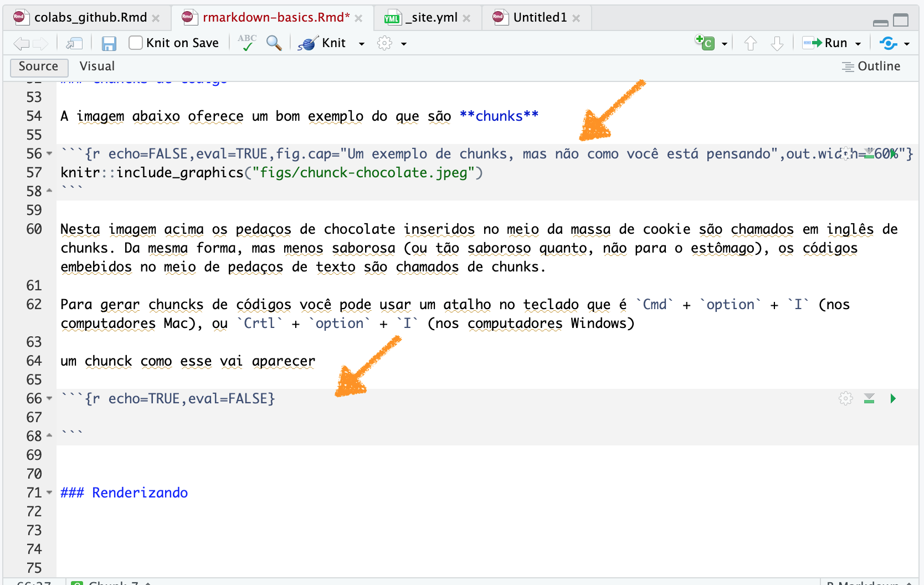The image size is (924, 585).
Task: Go back to previous source location
Action: click(22, 43)
